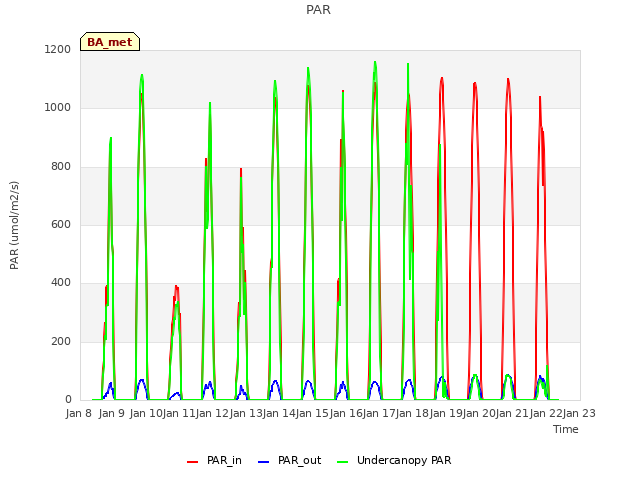Click the Jan 10 x-axis tick label
Screen dimensions: 640x480
pos(146,413)
